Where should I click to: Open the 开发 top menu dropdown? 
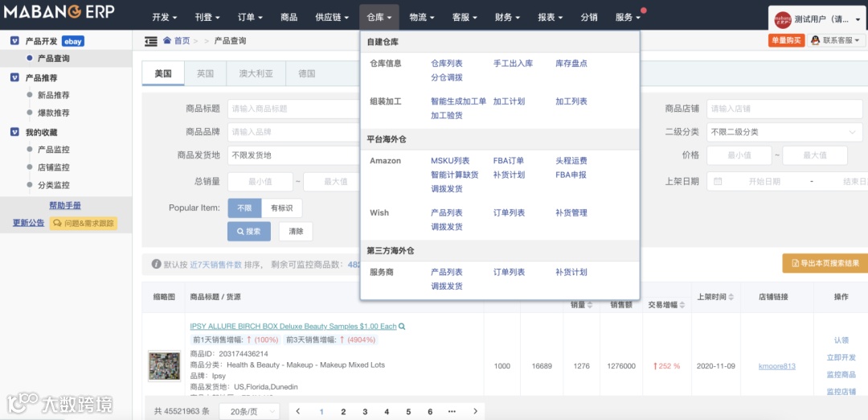165,17
